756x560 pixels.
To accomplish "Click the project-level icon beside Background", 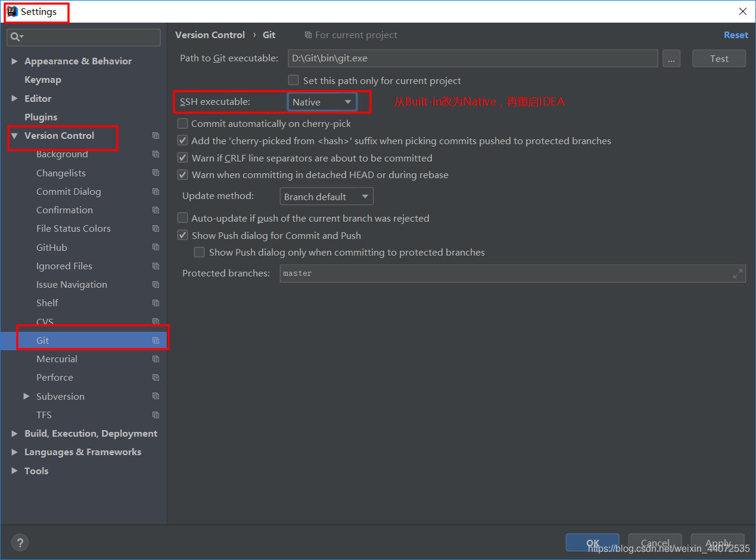I will click(155, 154).
